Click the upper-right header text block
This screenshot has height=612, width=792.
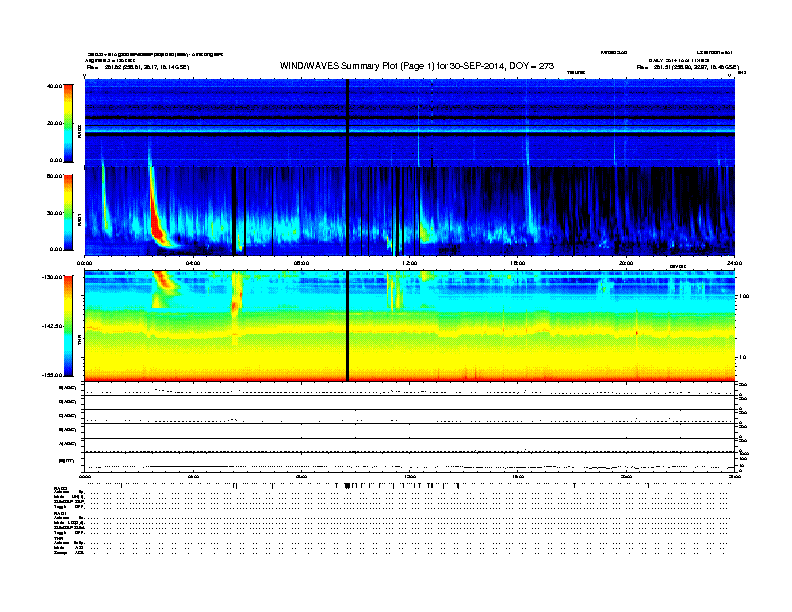(x=687, y=63)
